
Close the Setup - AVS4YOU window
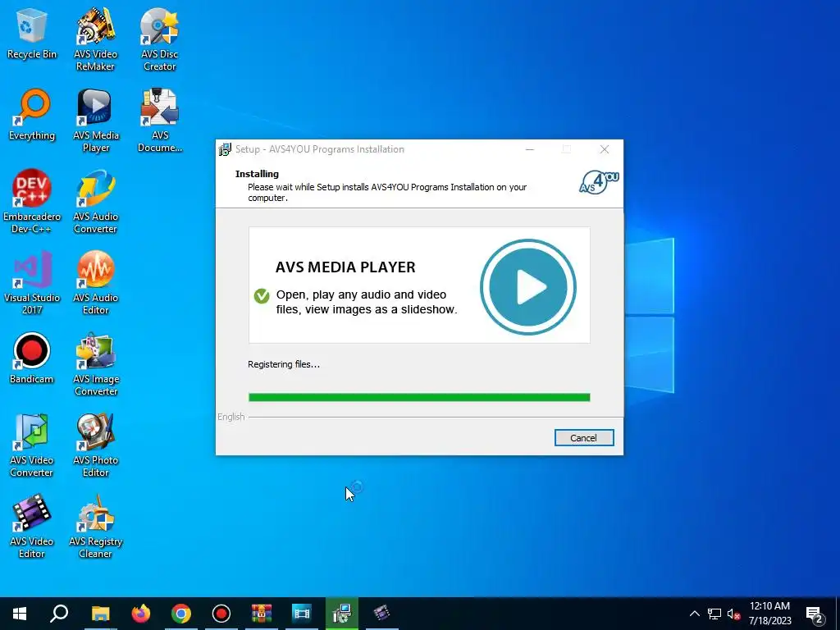[x=605, y=149]
